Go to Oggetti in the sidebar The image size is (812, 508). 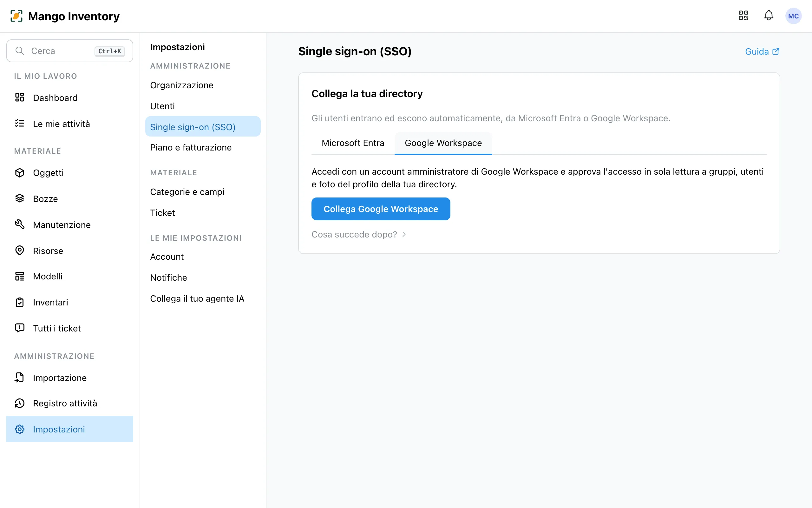(x=70, y=173)
